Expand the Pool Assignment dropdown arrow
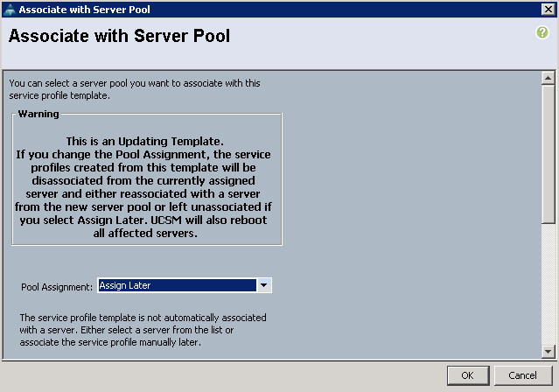The width and height of the screenshot is (559, 392). (x=264, y=285)
